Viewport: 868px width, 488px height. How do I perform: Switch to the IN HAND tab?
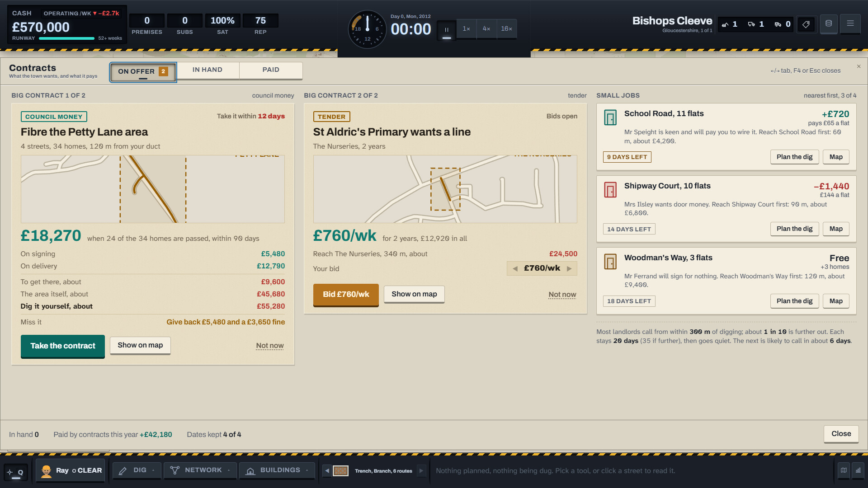pyautogui.click(x=208, y=70)
